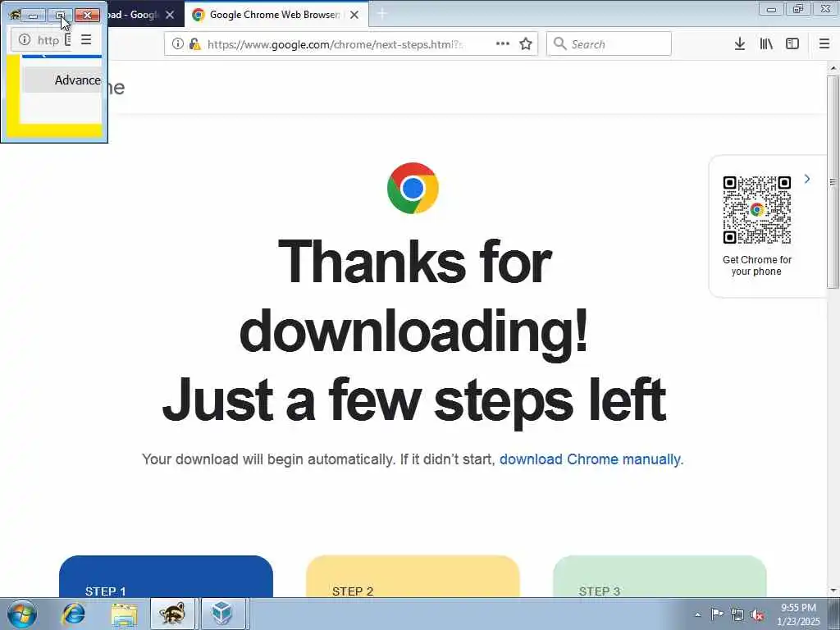Minimize the small front window
840x630 pixels.
33,15
